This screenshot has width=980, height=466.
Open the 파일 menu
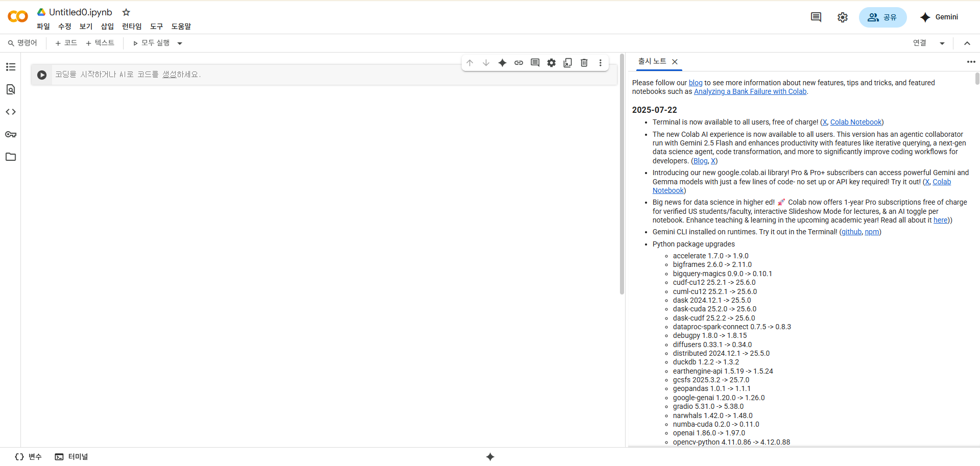pyautogui.click(x=43, y=27)
